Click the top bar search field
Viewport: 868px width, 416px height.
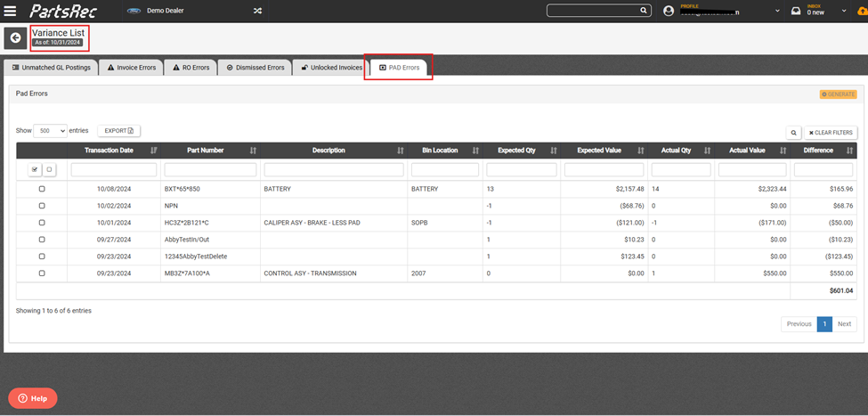point(598,11)
